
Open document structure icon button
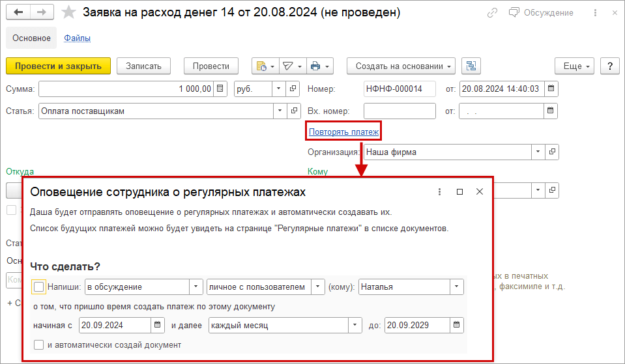coord(471,66)
